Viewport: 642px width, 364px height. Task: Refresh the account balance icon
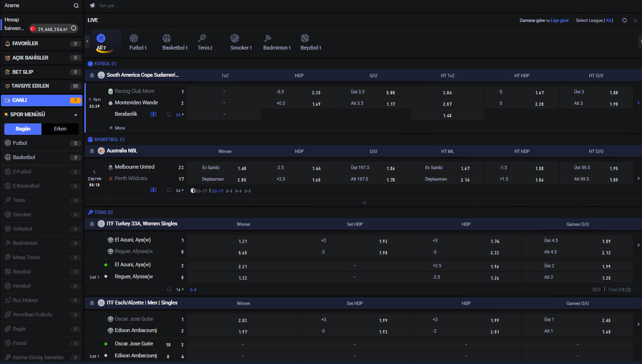[x=73, y=29]
